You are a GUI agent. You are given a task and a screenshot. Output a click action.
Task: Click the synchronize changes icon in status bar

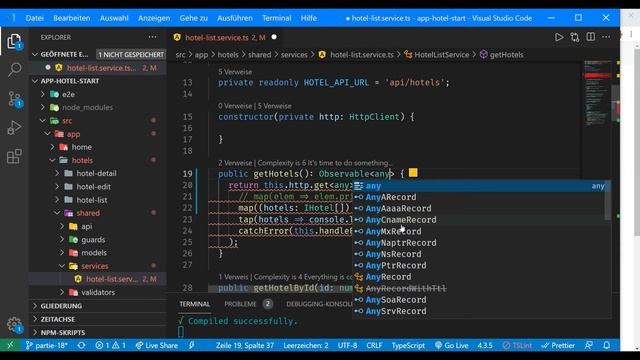click(x=81, y=345)
